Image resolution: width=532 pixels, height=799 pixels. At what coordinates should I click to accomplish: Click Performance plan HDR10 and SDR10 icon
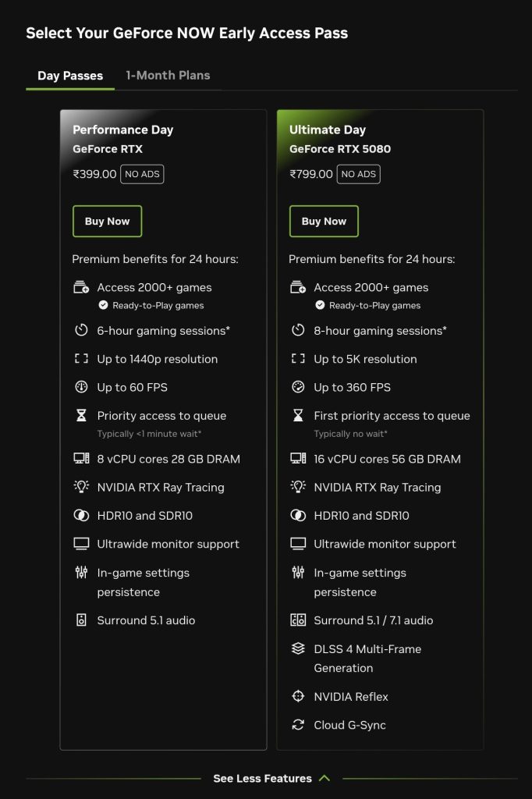tap(82, 515)
